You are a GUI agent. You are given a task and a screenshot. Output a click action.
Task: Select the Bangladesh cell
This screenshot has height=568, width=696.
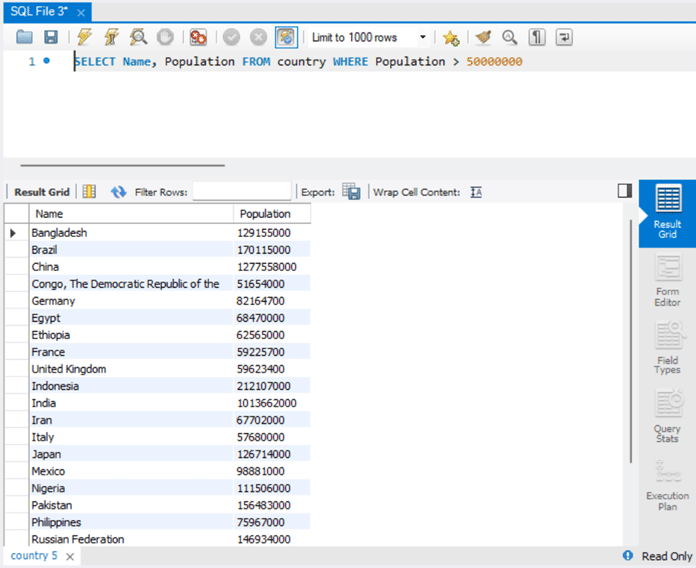coord(131,233)
